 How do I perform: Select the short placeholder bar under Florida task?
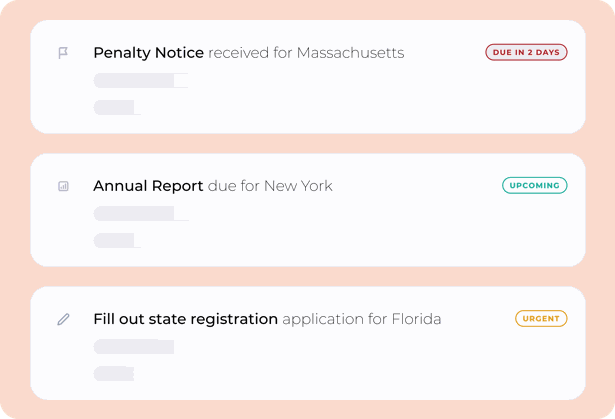114,373
